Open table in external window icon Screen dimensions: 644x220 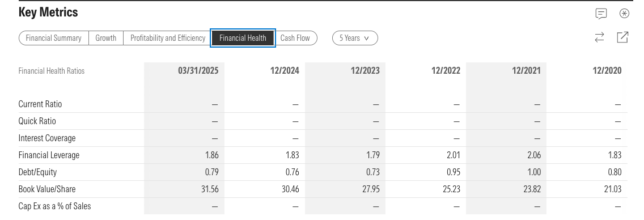(622, 37)
